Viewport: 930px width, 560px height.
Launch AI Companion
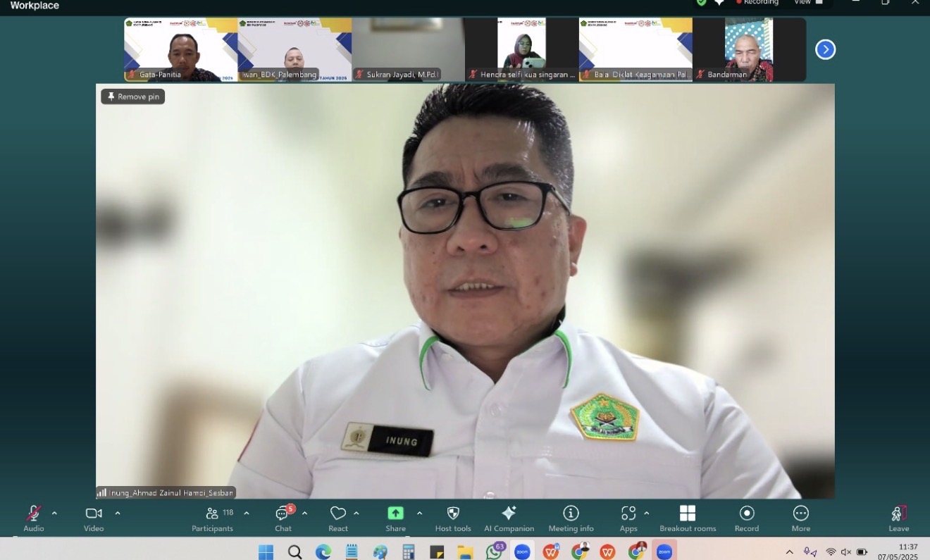pyautogui.click(x=509, y=518)
